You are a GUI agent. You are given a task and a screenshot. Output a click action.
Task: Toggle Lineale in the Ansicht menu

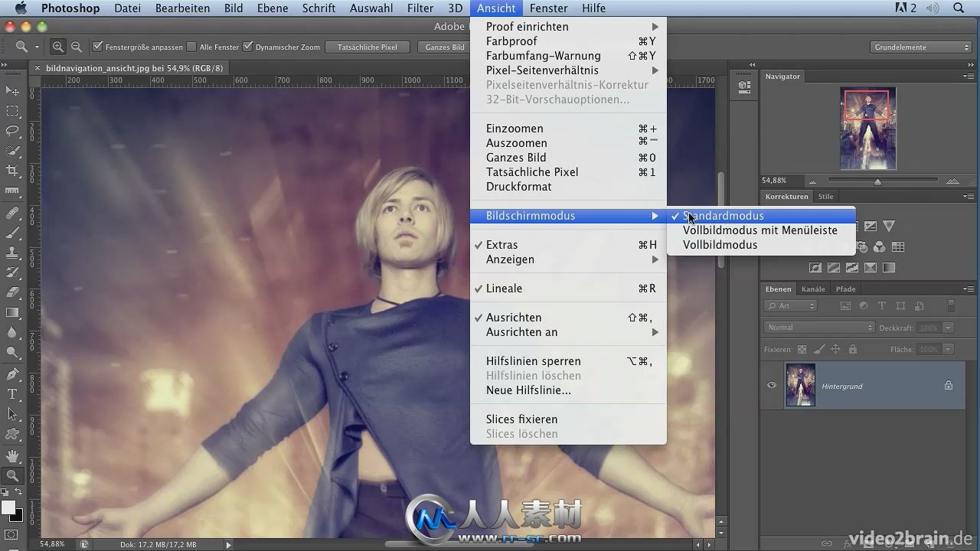tap(568, 289)
